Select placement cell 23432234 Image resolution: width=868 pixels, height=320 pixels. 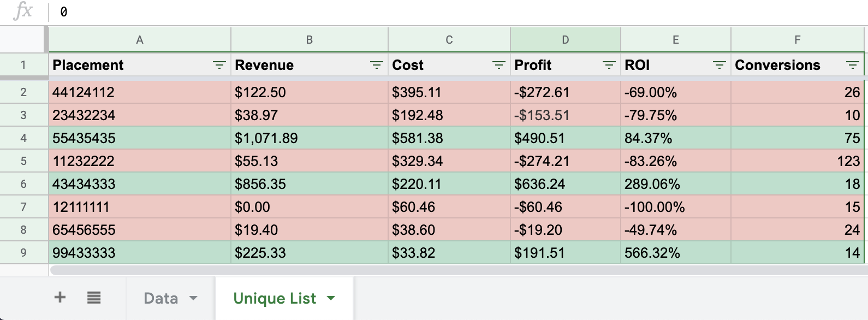140,115
